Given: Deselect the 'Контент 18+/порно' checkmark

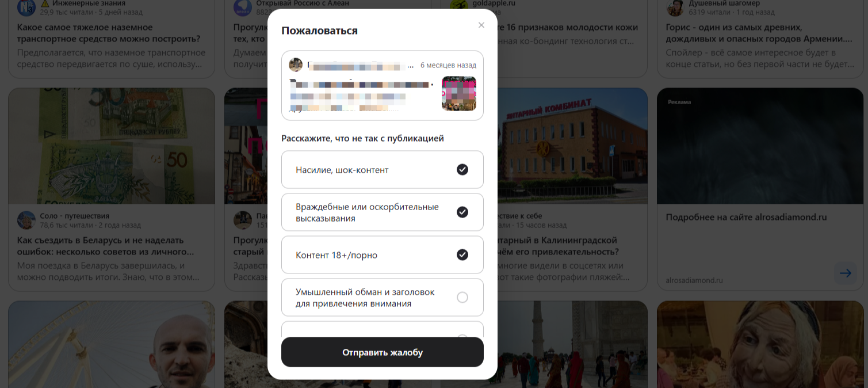Looking at the screenshot, I should [462, 254].
